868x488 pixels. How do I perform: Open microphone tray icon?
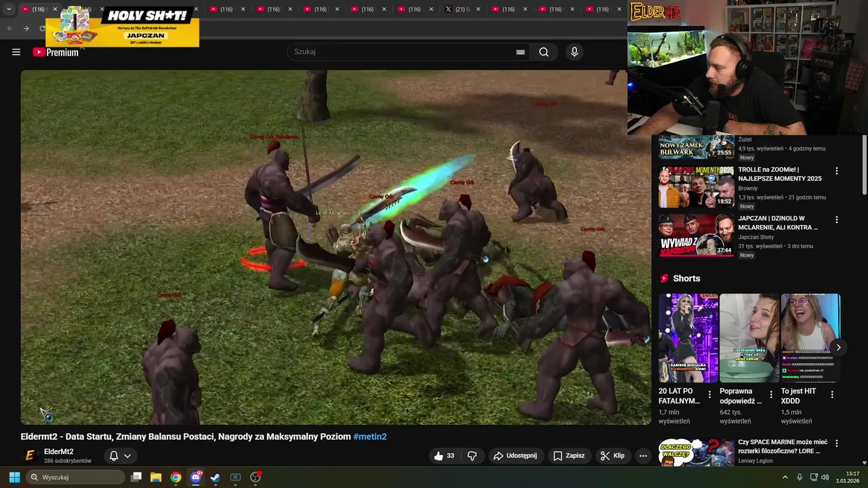[x=800, y=477]
